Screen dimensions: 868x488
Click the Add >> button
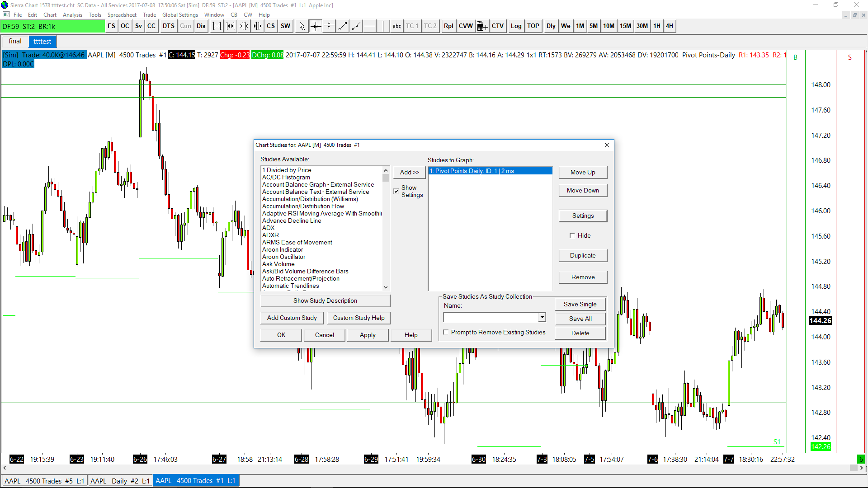409,172
